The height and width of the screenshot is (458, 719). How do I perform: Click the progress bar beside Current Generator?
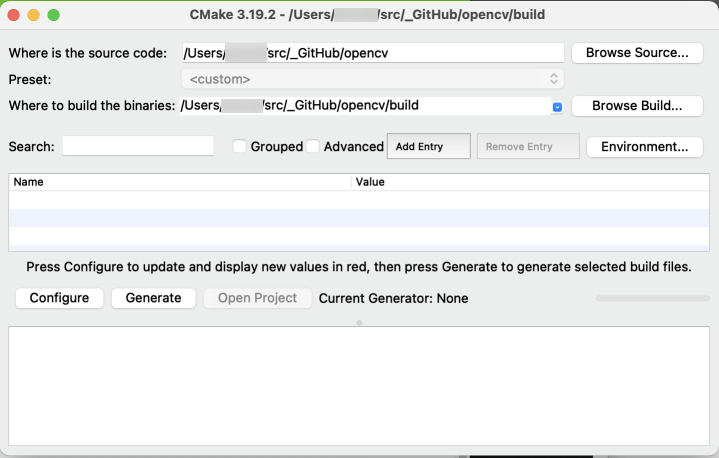653,298
